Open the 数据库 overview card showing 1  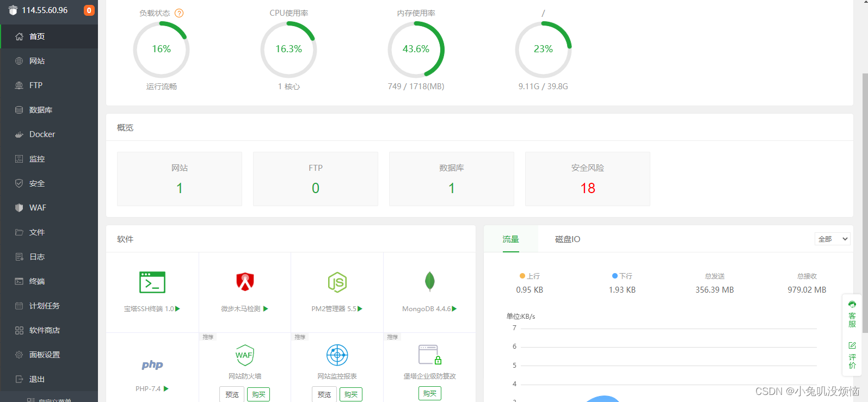(452, 179)
